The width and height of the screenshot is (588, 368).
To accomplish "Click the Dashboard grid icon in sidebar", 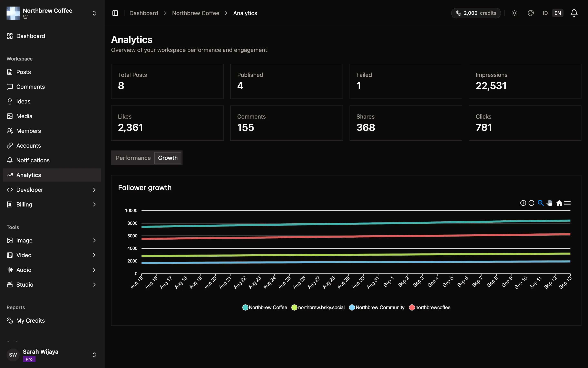I will (x=10, y=36).
